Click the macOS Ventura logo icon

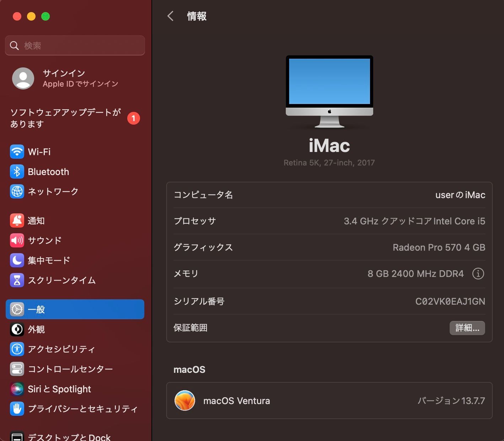185,401
